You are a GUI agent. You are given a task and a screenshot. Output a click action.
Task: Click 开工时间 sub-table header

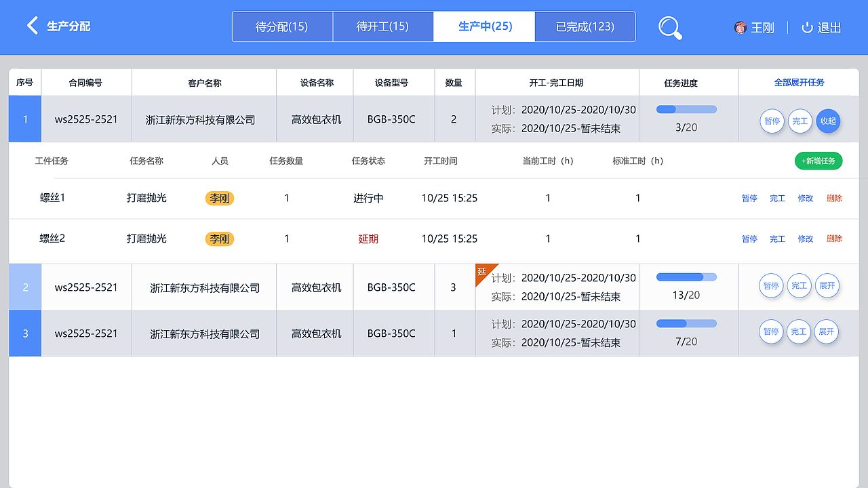[x=441, y=161]
